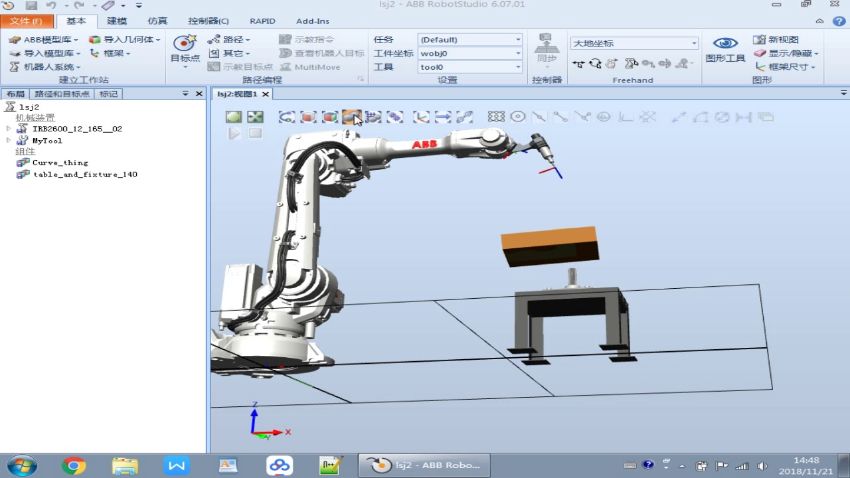This screenshot has width=850, height=478.
Task: Click the orange box in the 3D view
Action: 550,246
